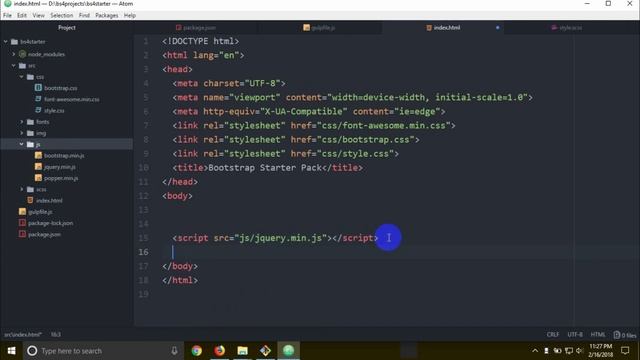Click the scss folder icon
Viewport: 640px width, 360px height.
(30, 189)
